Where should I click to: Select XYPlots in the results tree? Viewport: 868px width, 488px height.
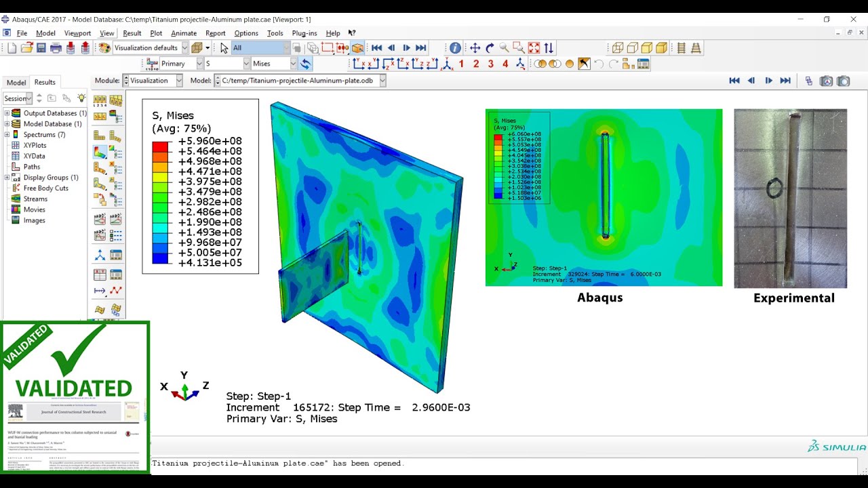(35, 145)
